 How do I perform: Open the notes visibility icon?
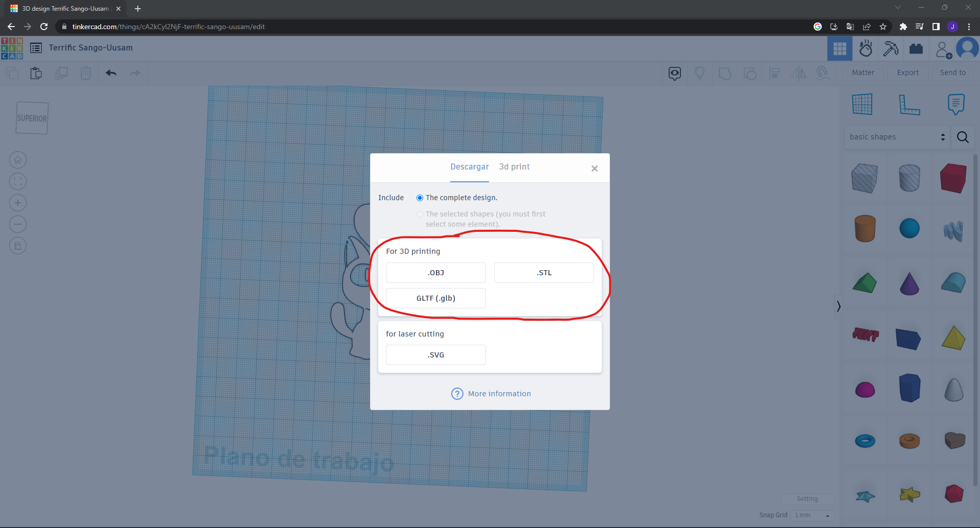[x=675, y=74]
